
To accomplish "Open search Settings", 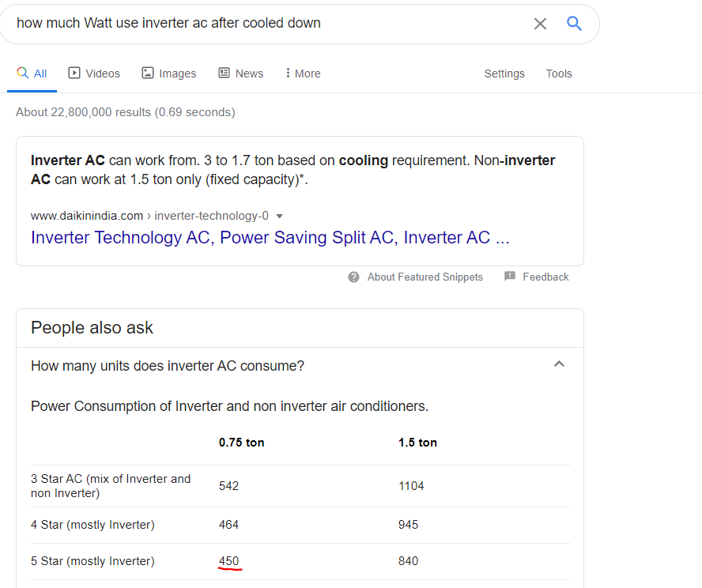I will tap(504, 73).
